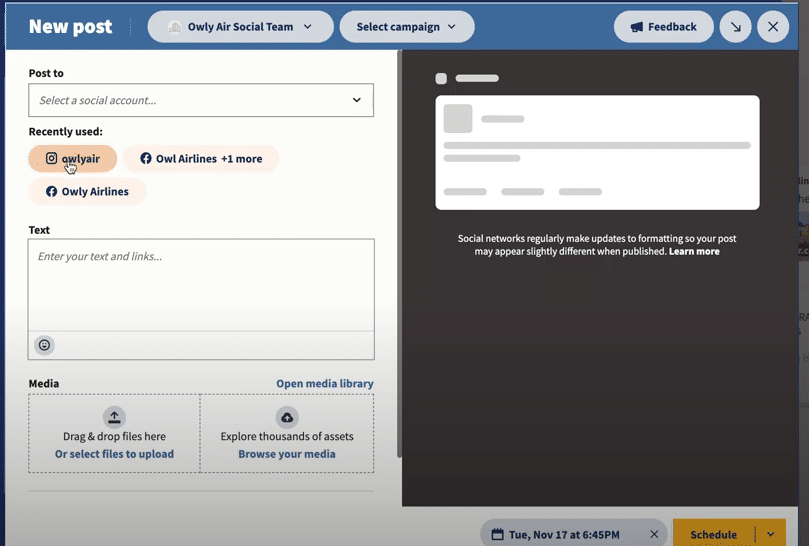Click the chevron in Post to field
This screenshot has height=546, width=809.
(357, 100)
